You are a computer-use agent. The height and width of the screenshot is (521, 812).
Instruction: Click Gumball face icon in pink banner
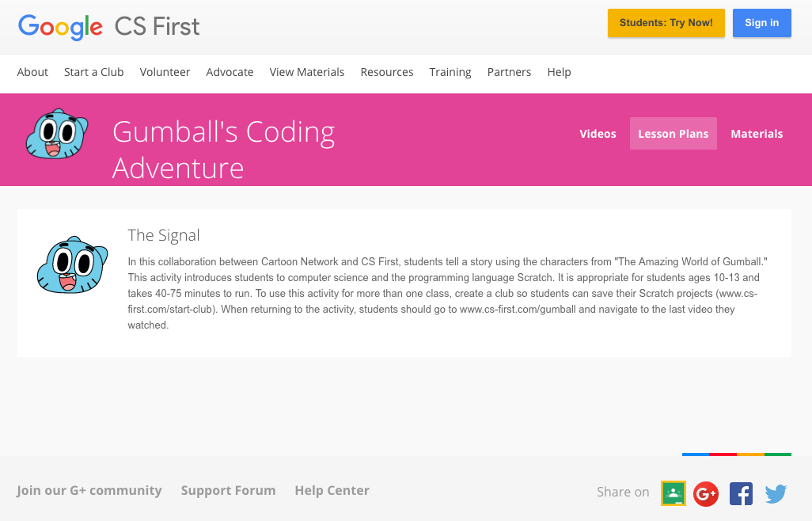pos(57,134)
